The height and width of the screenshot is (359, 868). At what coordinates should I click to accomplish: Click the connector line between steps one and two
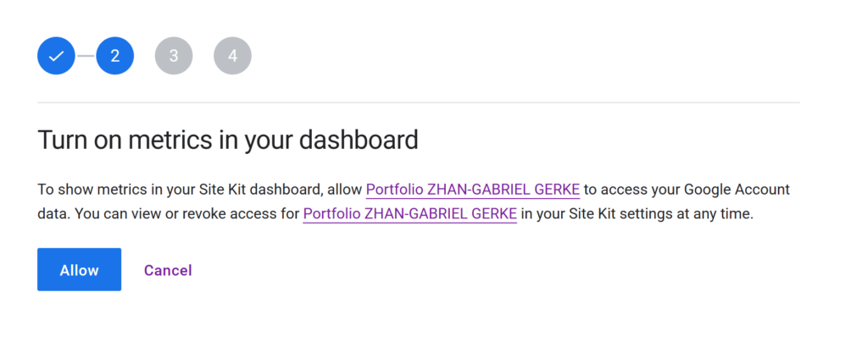click(x=86, y=56)
